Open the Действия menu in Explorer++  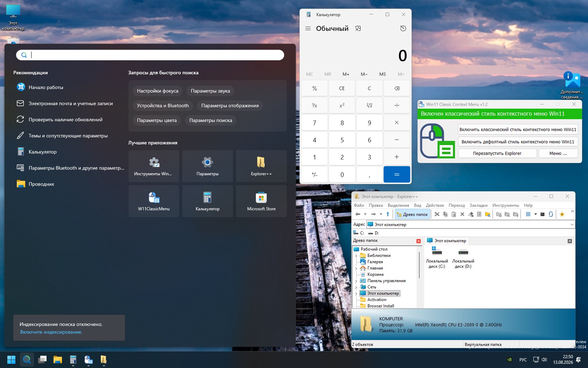435,205
